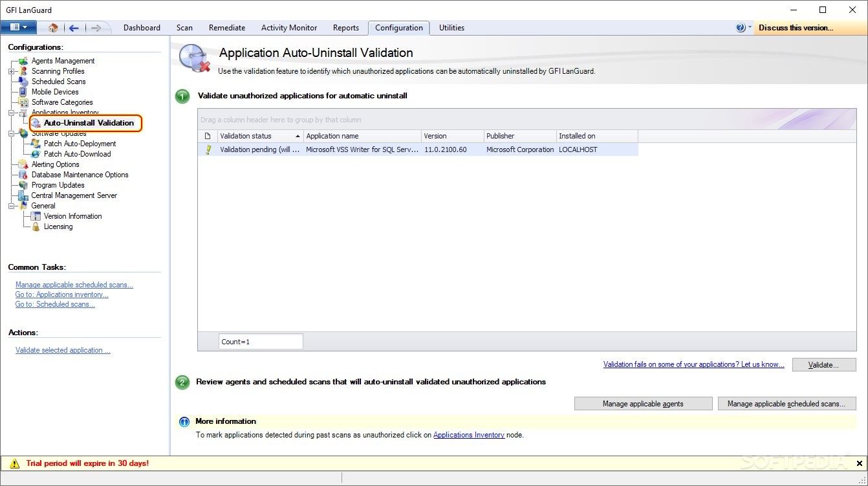Click the Validate... button
The image size is (868, 486).
point(824,365)
